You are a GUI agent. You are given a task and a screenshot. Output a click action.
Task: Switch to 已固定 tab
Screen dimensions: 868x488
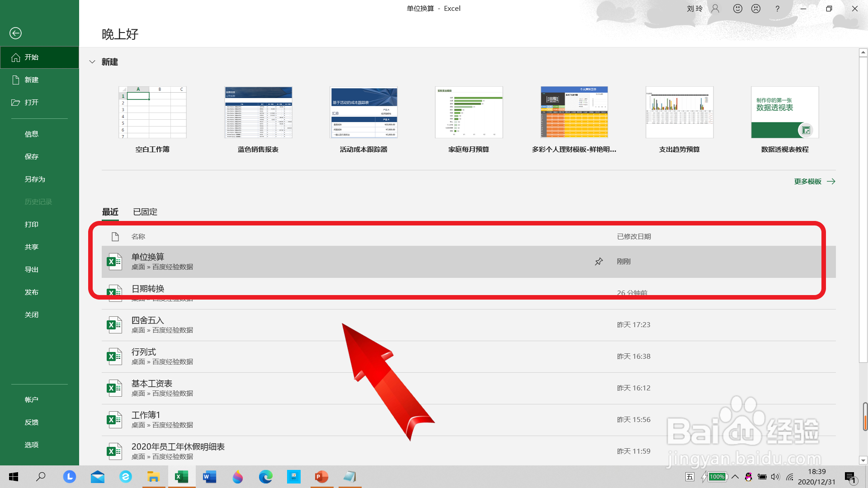point(145,212)
